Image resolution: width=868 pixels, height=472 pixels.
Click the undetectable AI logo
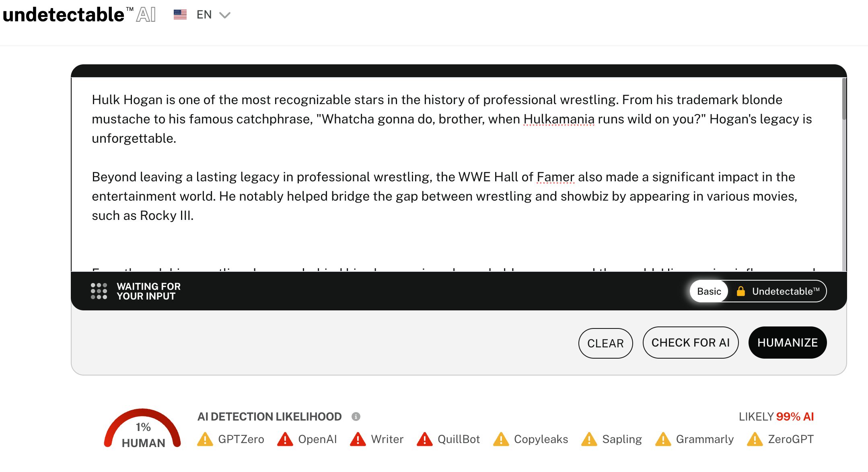point(79,15)
